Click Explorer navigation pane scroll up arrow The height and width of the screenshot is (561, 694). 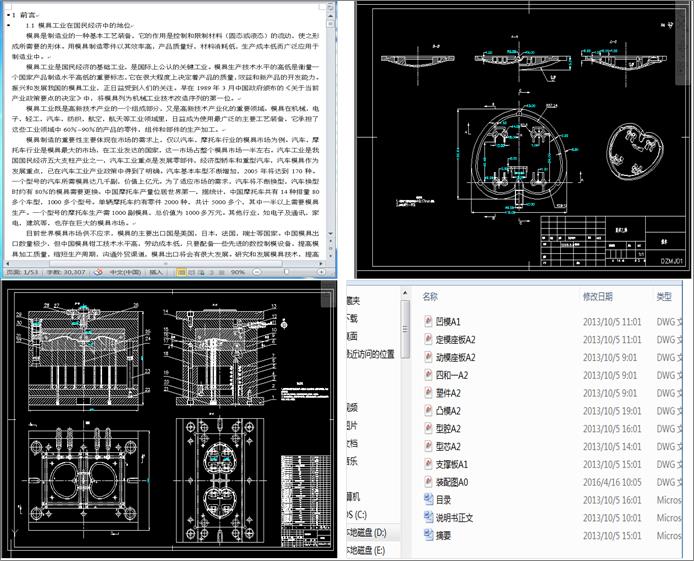pos(405,293)
